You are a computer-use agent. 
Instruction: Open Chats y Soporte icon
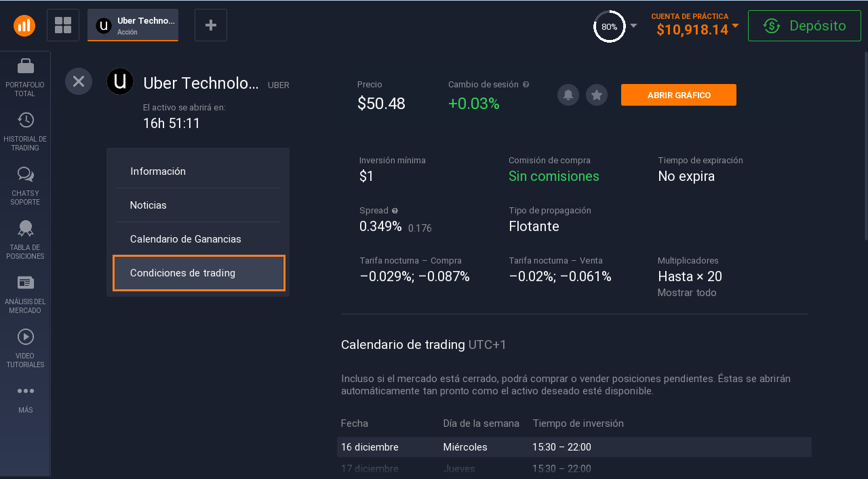(25, 175)
